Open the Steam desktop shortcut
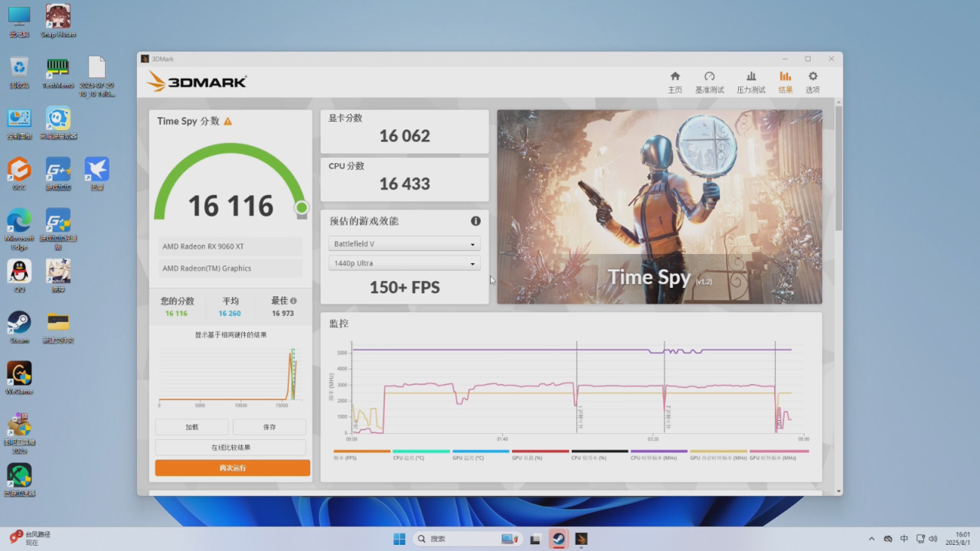 click(x=19, y=327)
